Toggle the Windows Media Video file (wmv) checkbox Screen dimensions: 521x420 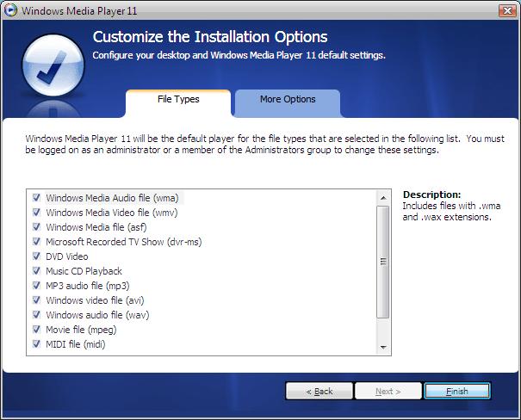36,213
